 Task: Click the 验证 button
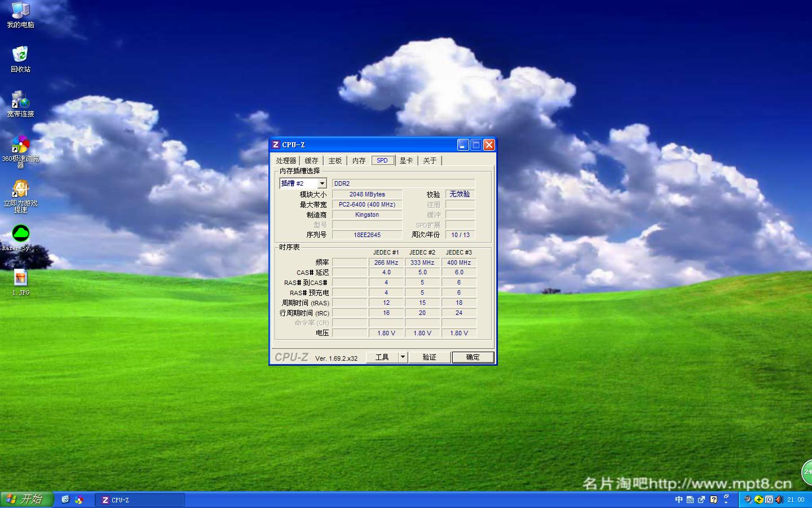click(430, 357)
